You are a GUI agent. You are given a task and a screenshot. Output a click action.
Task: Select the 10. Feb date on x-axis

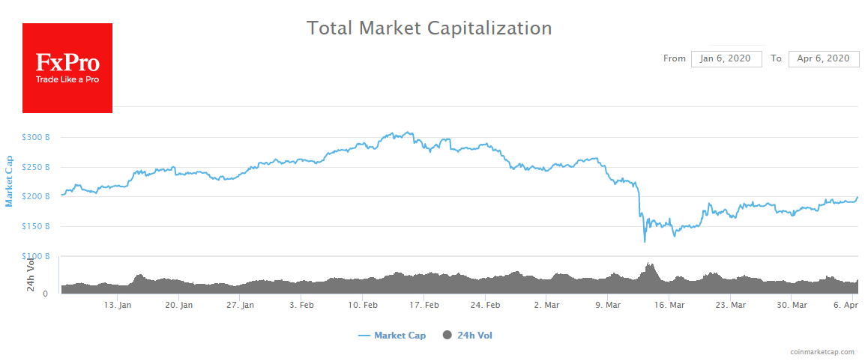pyautogui.click(x=364, y=305)
